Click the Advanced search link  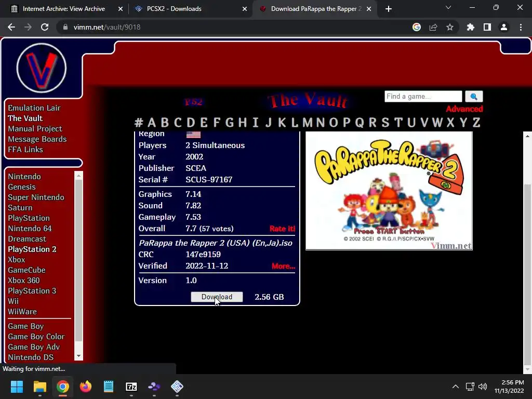(x=464, y=109)
